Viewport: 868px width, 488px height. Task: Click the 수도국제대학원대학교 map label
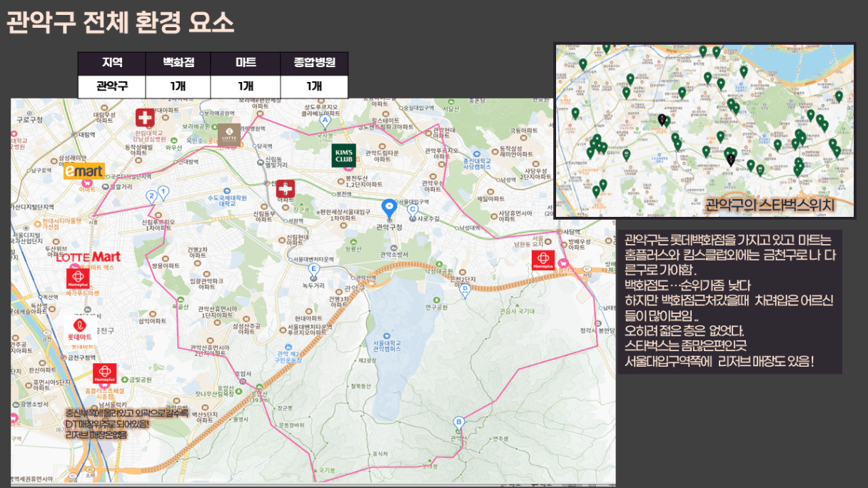tap(226, 200)
